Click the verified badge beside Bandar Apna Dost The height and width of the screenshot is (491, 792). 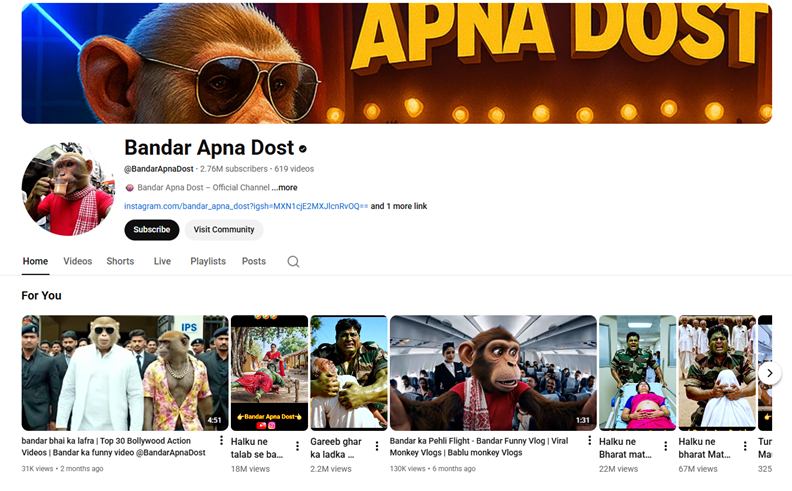(x=303, y=149)
